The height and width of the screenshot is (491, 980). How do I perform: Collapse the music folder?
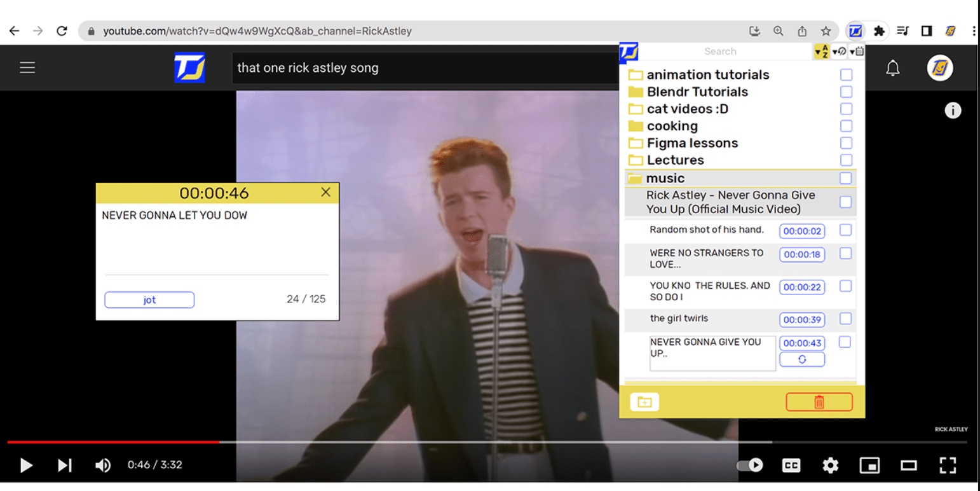[x=634, y=179]
